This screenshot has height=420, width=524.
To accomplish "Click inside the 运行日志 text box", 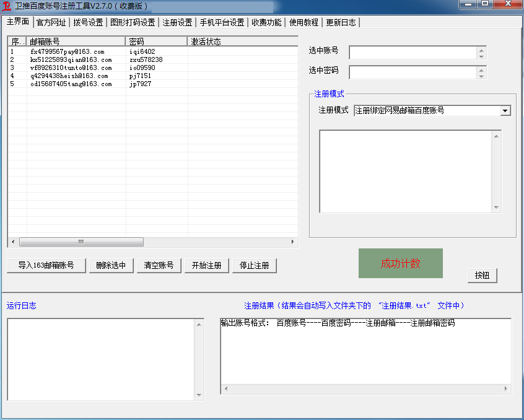I will pos(101,359).
